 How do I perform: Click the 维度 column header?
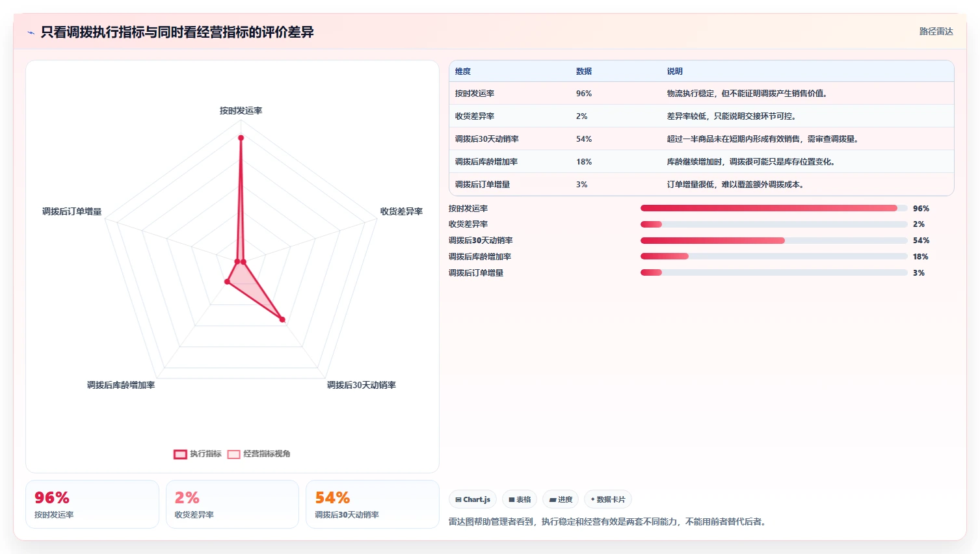point(463,72)
